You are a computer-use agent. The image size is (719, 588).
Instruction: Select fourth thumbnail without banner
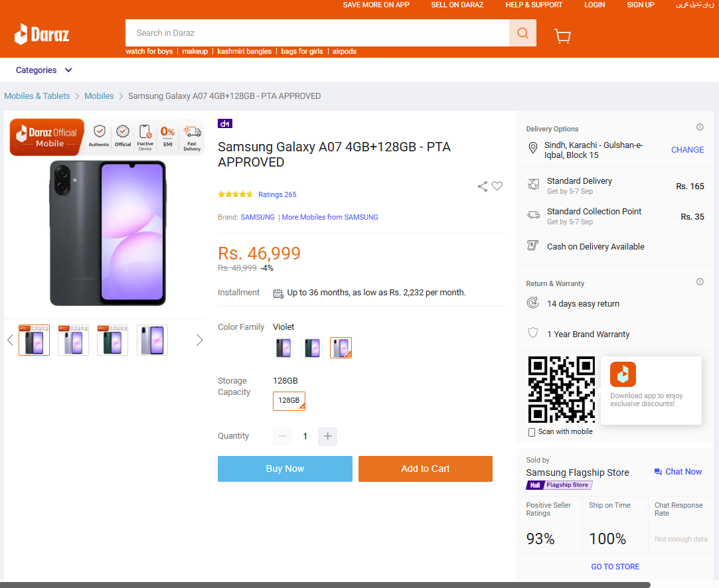click(152, 340)
